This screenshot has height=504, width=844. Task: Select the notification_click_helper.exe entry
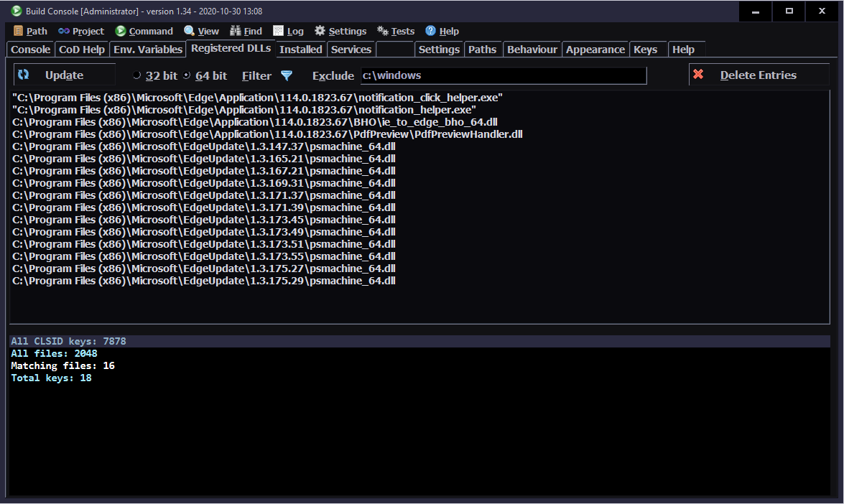(257, 98)
